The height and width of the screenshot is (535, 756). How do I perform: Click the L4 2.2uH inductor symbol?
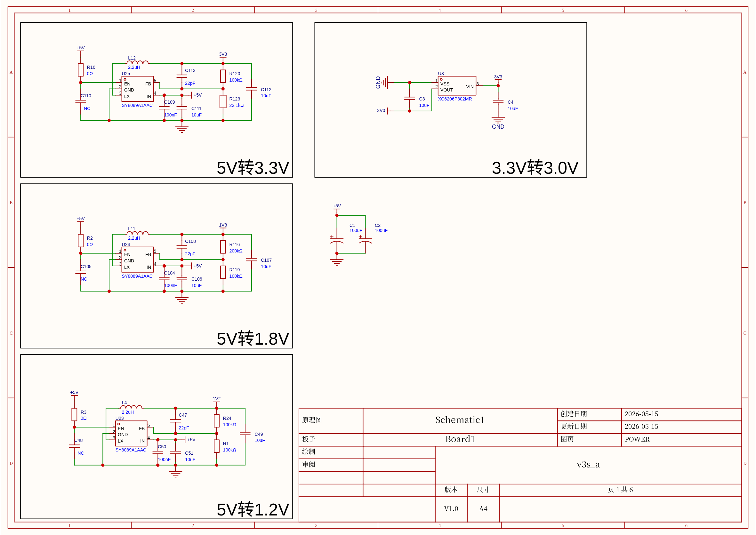coord(131,407)
